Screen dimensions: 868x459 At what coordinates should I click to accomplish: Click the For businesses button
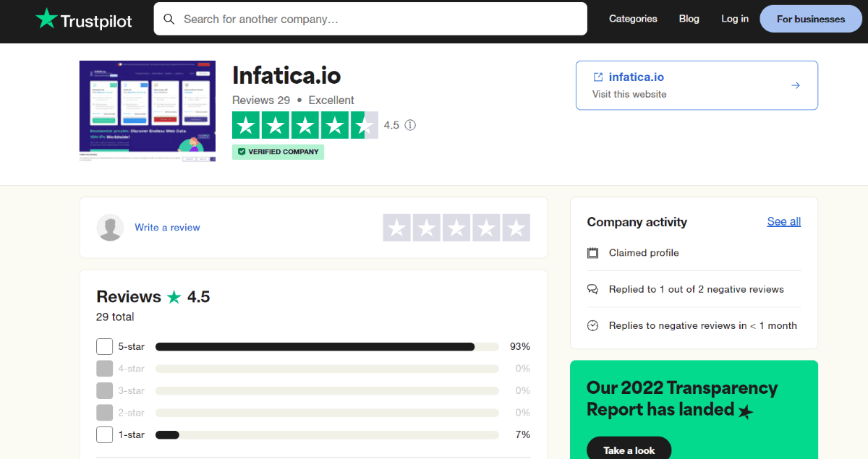click(811, 19)
